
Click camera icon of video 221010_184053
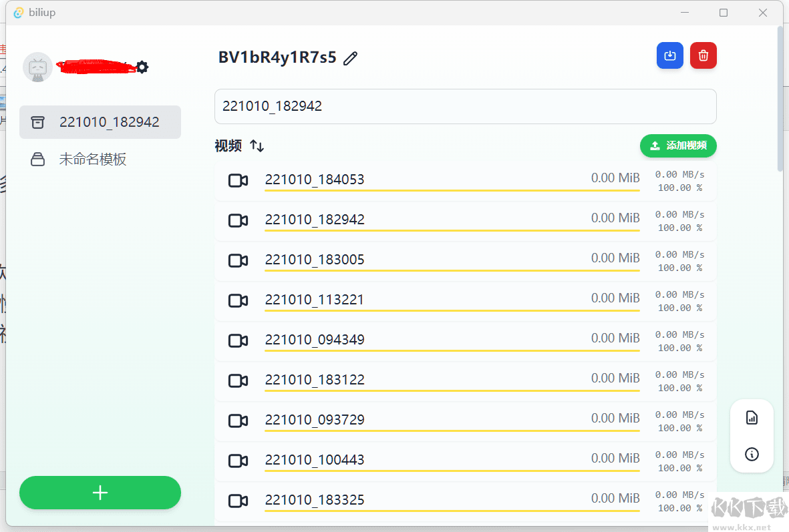click(x=238, y=180)
